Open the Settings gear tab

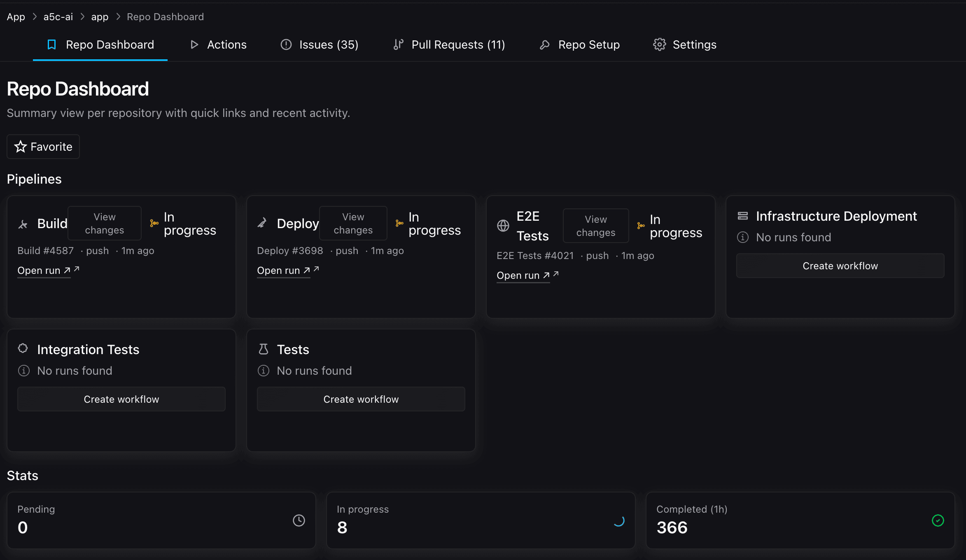coord(684,44)
